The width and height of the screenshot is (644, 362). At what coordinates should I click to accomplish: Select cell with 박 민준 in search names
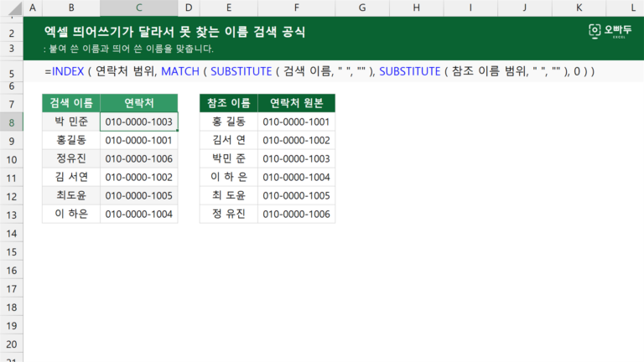[x=71, y=122]
